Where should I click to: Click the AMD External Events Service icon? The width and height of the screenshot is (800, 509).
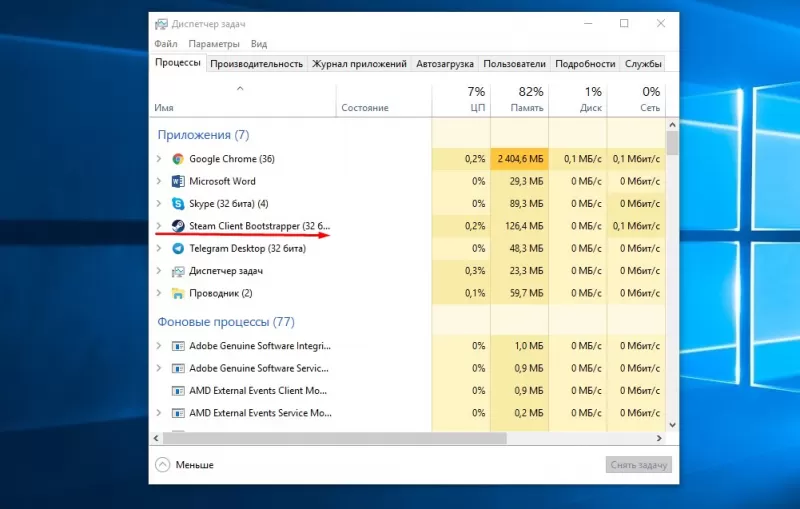pyautogui.click(x=178, y=413)
